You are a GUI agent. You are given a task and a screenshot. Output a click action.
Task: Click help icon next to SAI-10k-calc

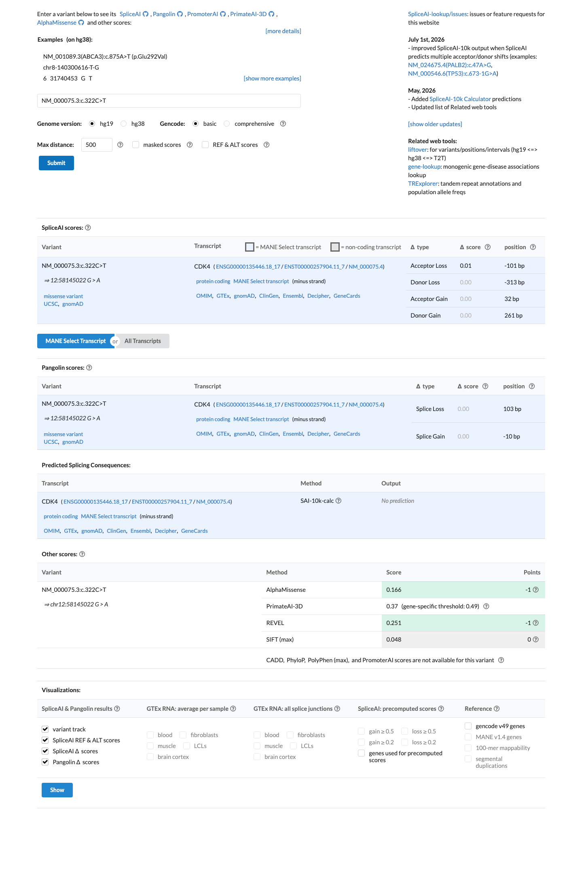tap(338, 501)
